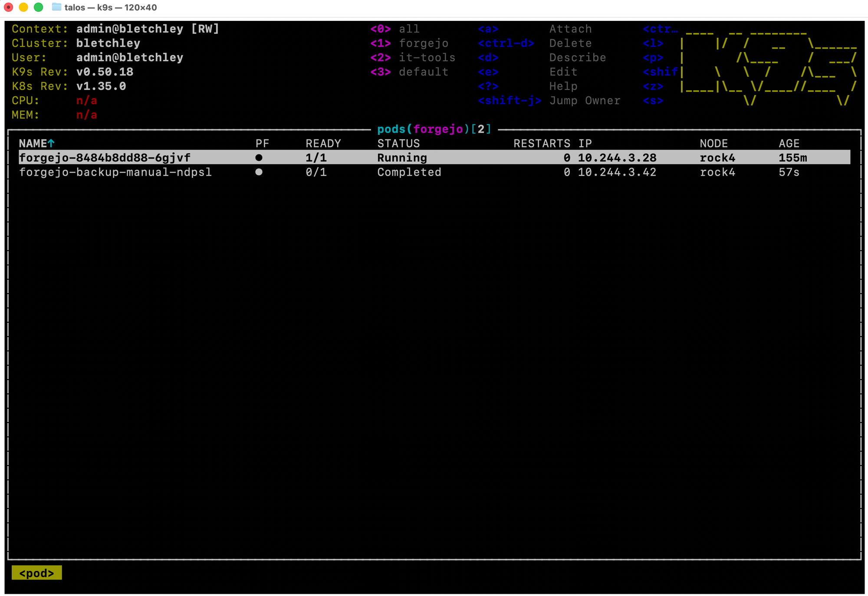
Task: Click the 155m age value
Action: 792,157
